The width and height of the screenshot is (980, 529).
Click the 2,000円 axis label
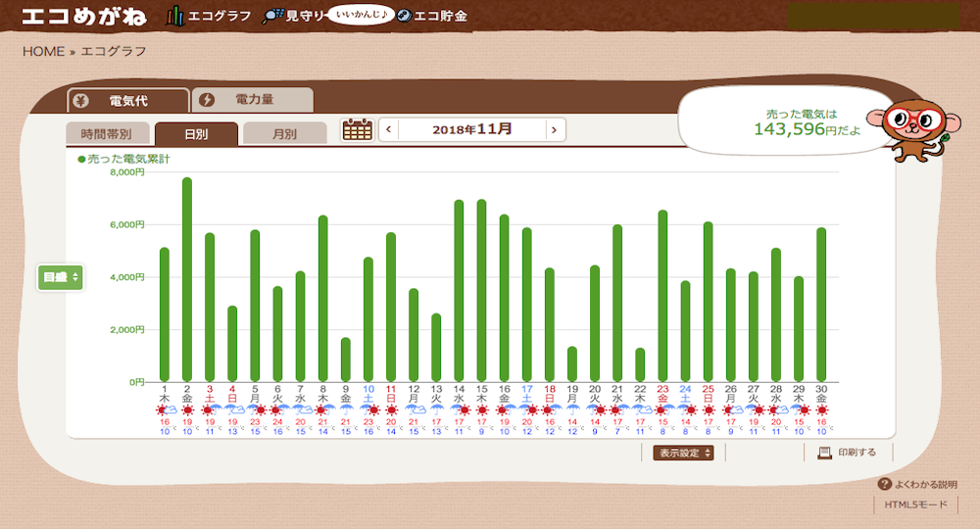tap(126, 329)
